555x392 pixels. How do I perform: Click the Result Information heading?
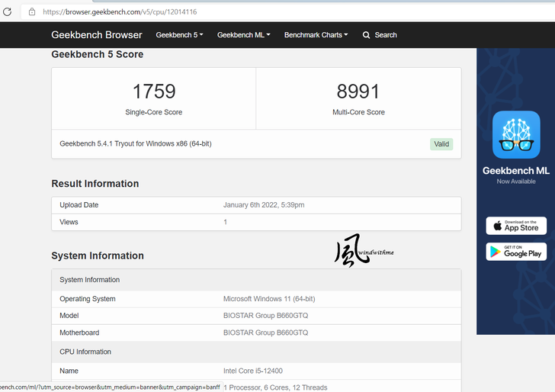95,184
